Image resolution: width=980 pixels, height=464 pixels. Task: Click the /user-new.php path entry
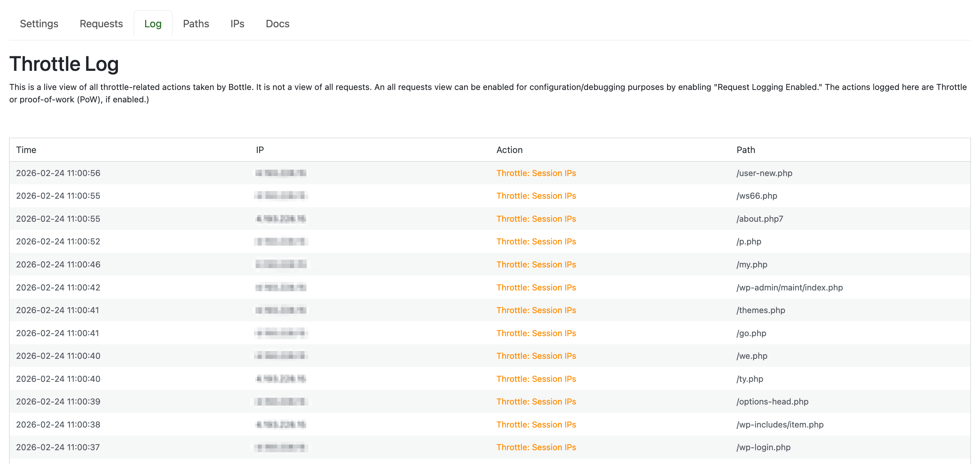(x=764, y=173)
